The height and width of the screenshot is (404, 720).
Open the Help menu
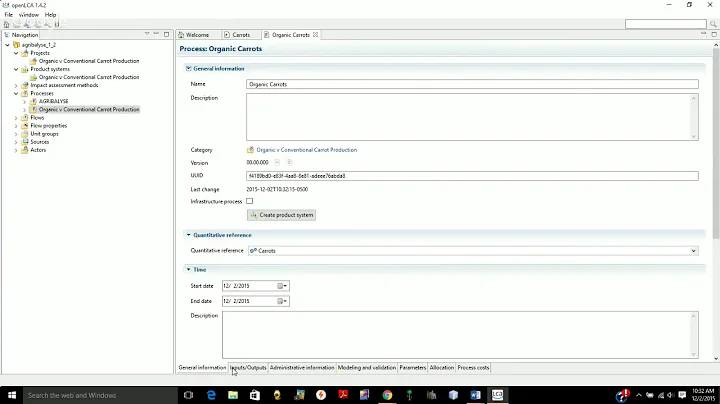coord(50,15)
